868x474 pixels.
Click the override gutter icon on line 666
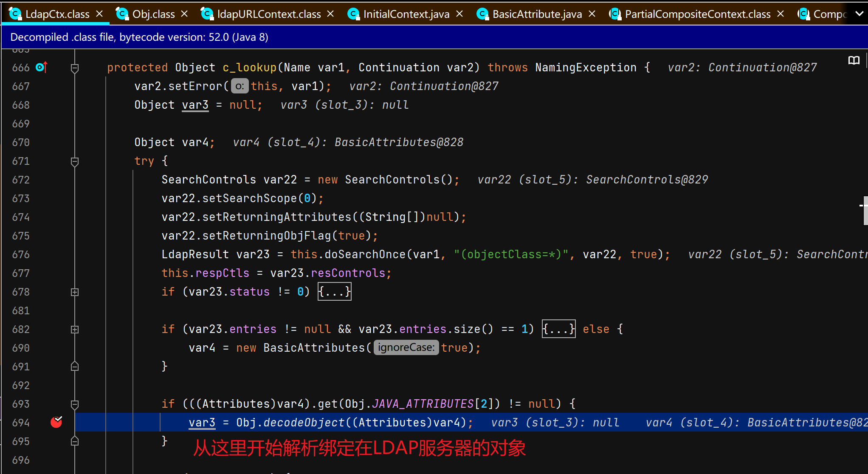click(41, 67)
